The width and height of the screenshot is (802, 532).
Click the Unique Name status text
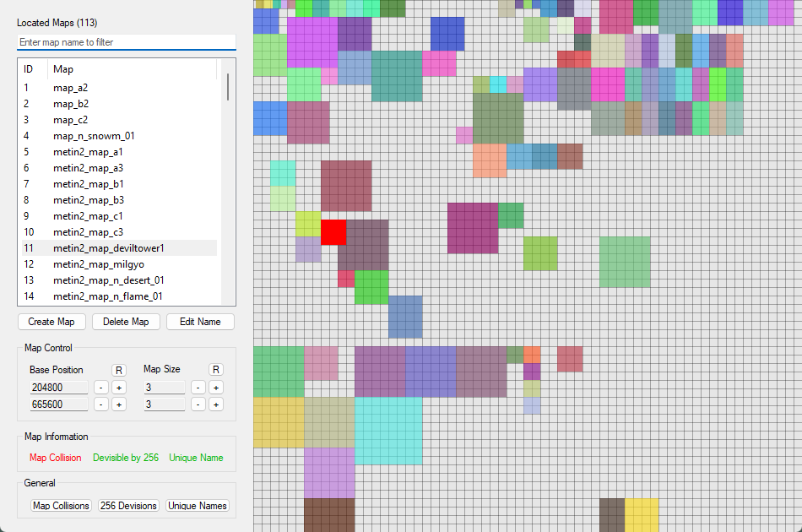click(x=197, y=458)
